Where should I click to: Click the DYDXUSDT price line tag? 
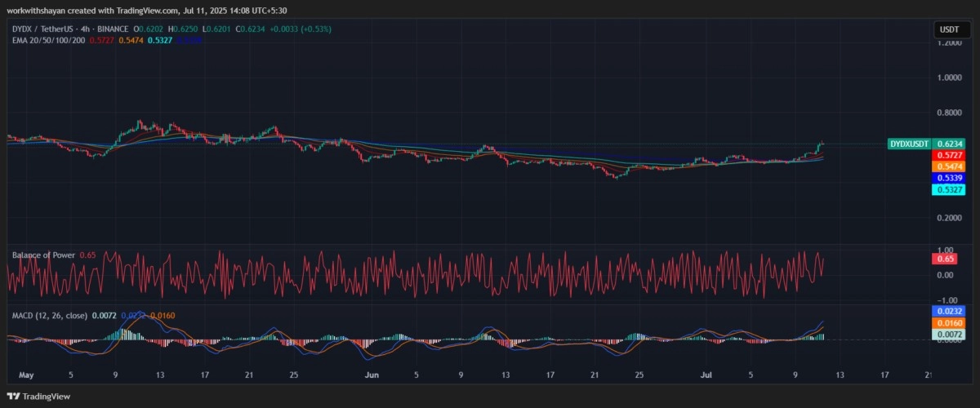tap(908, 144)
